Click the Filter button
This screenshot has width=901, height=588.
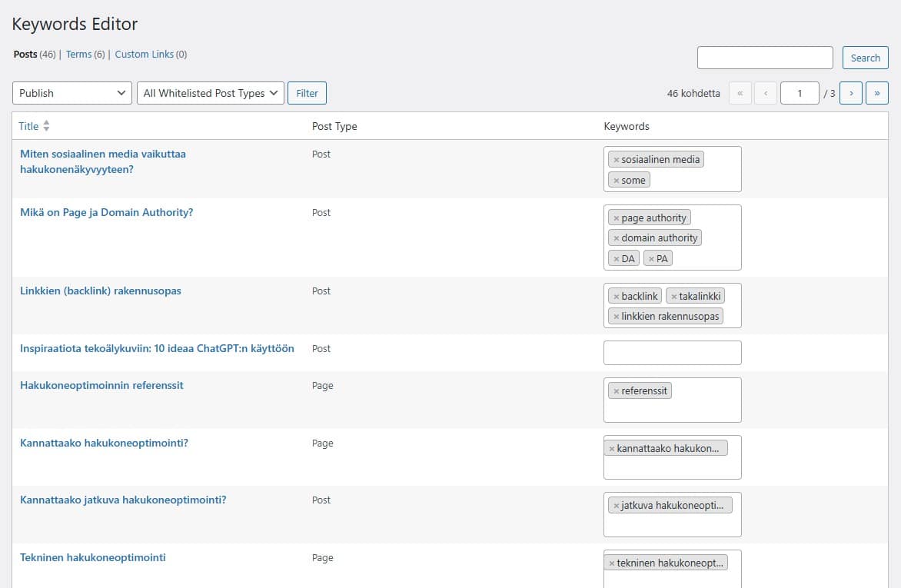[307, 93]
